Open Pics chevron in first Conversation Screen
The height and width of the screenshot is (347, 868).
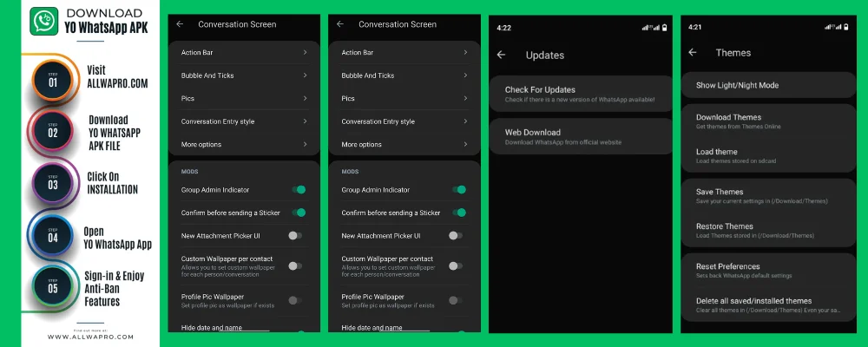305,99
